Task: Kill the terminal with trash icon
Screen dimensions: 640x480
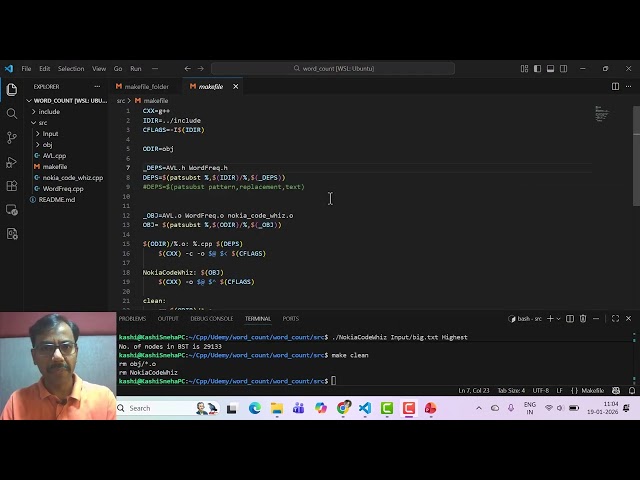Action: tap(583, 319)
